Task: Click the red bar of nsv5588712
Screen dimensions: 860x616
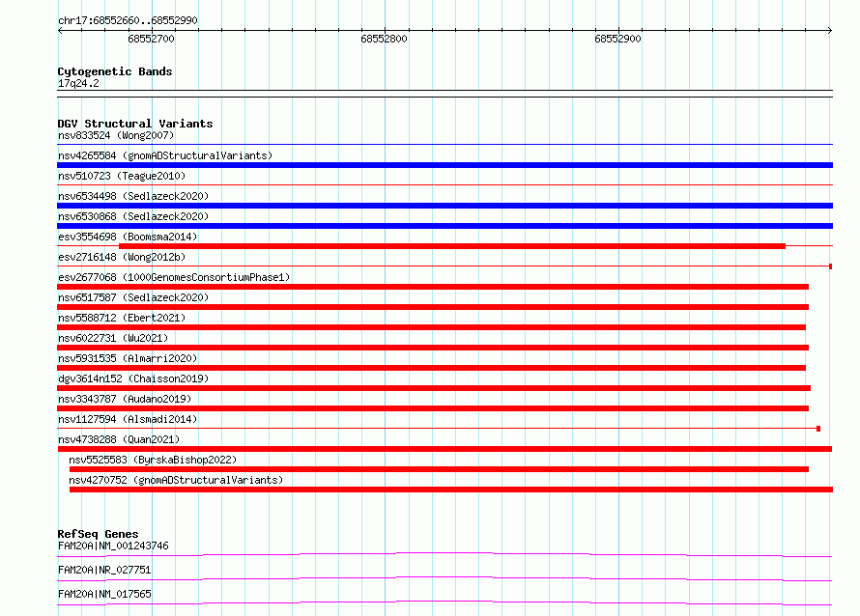Action: (x=431, y=327)
